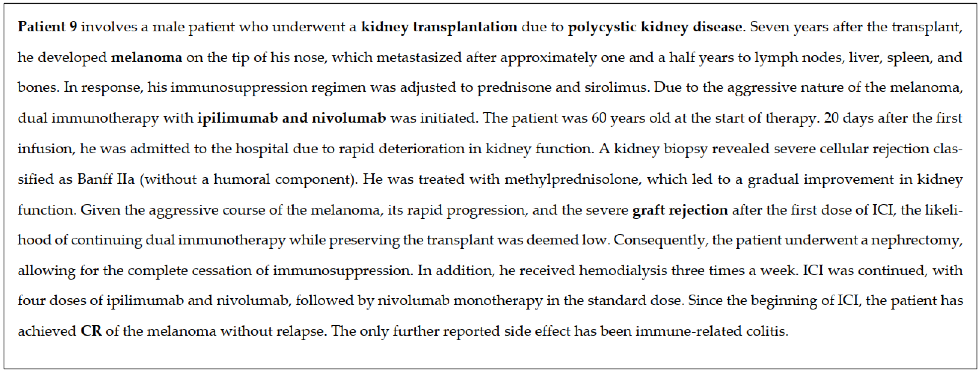Click the text 'Banff IIa'
Viewport: 980px width, 374px height.
(106, 179)
